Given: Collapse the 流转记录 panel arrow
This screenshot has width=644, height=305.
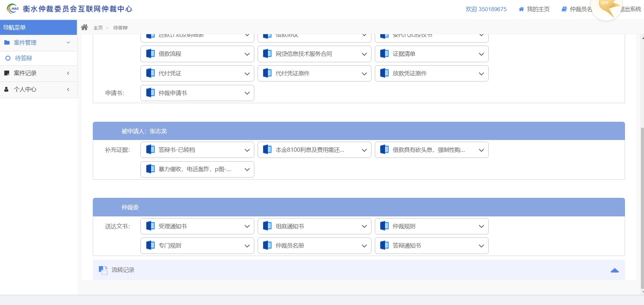Looking at the screenshot, I should pos(615,270).
